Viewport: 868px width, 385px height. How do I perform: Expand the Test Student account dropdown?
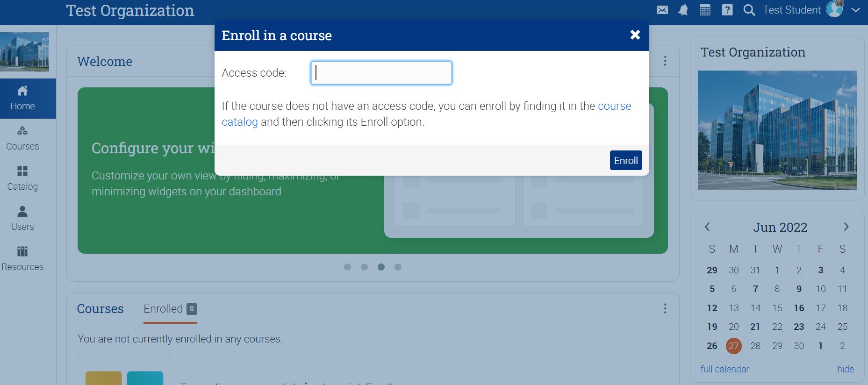click(x=855, y=10)
